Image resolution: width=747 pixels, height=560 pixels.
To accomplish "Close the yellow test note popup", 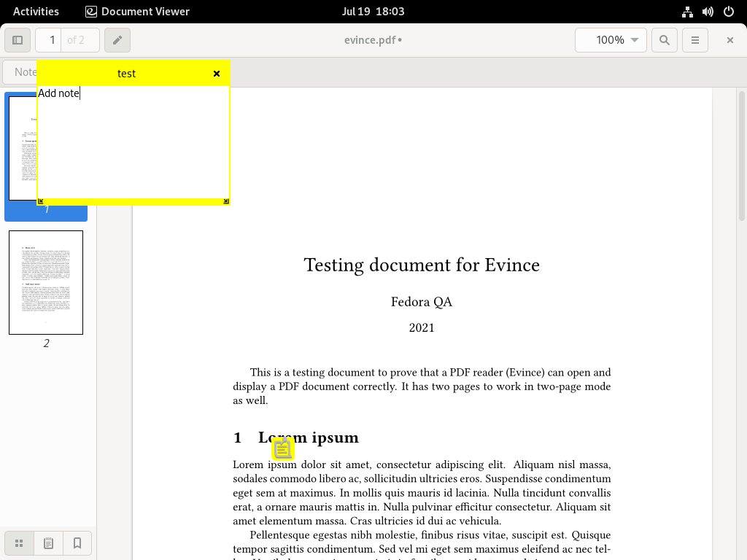I will click(216, 74).
